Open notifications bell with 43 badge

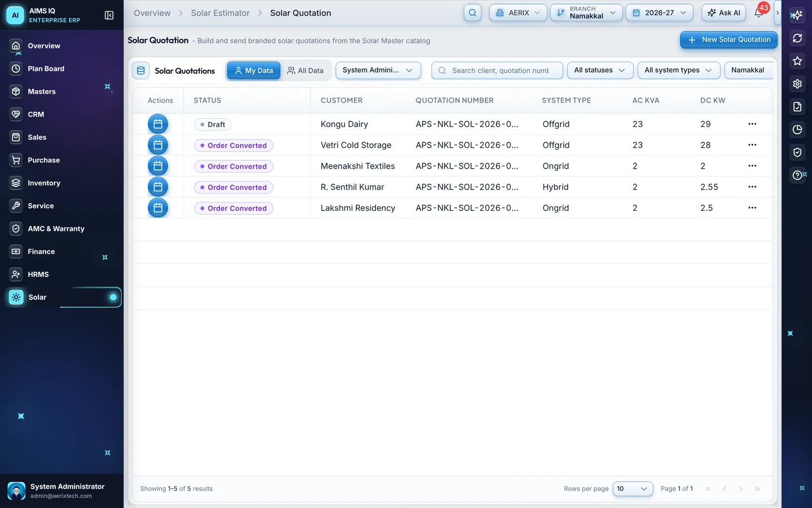coord(759,13)
